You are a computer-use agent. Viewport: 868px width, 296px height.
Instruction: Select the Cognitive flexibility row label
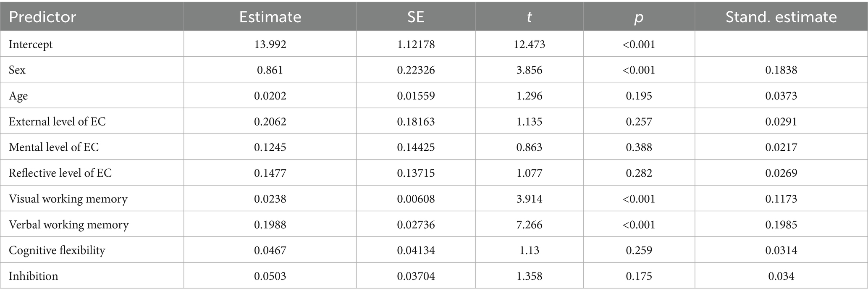[57, 250]
